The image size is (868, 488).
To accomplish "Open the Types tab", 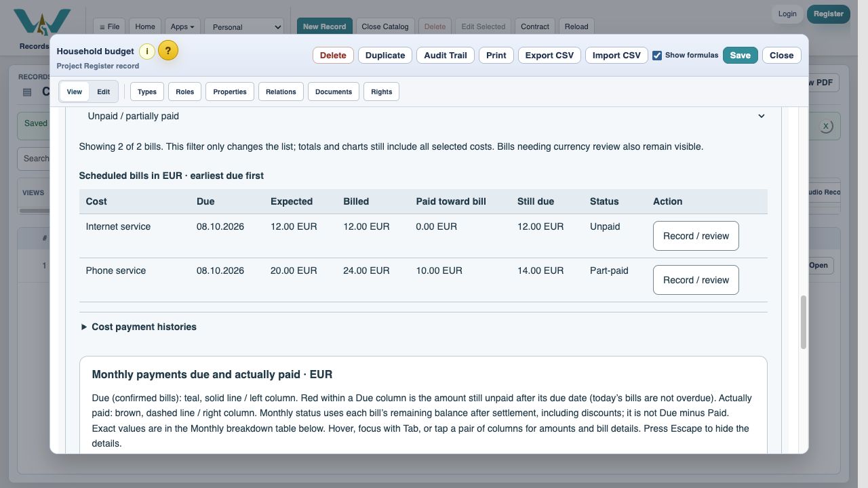I will coord(147,91).
